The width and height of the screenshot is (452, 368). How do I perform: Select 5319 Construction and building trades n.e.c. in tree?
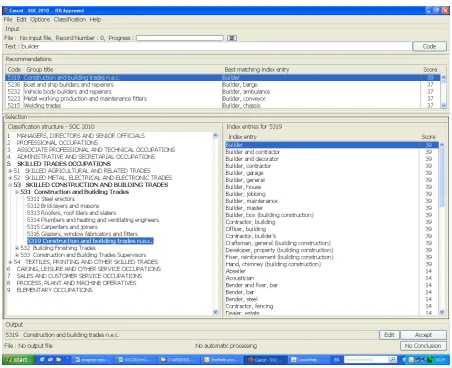point(90,241)
